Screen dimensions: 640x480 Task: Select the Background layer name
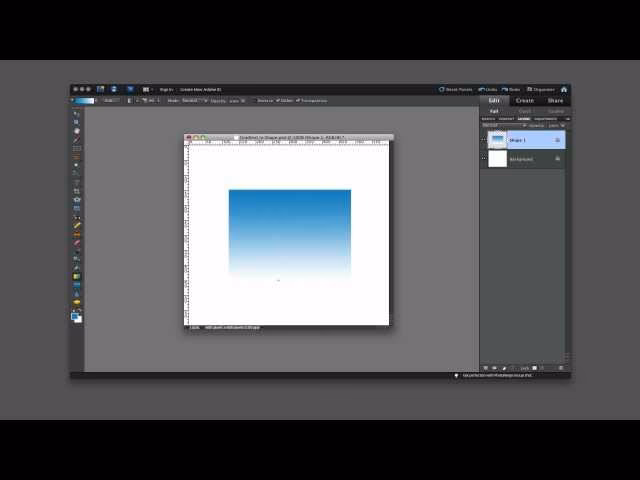click(x=521, y=159)
